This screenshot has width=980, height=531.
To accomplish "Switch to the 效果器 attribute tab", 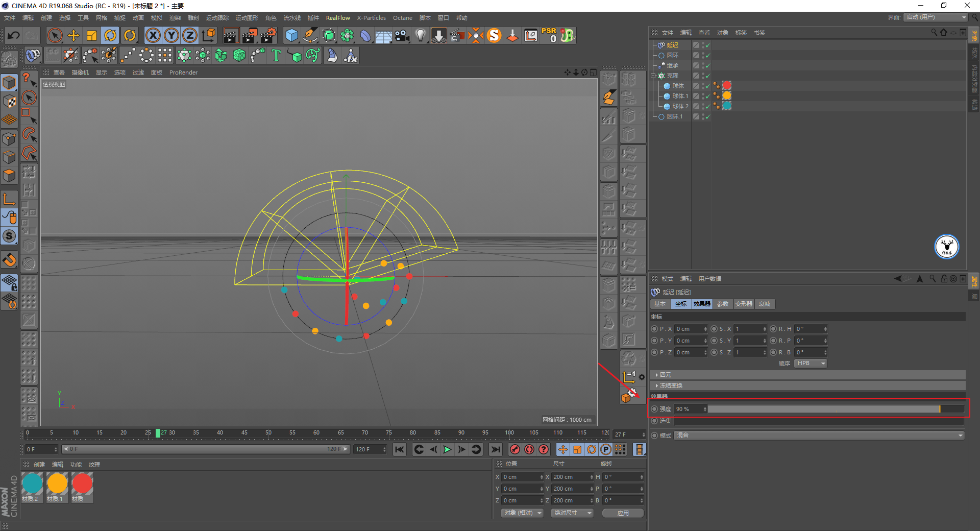I will [702, 304].
